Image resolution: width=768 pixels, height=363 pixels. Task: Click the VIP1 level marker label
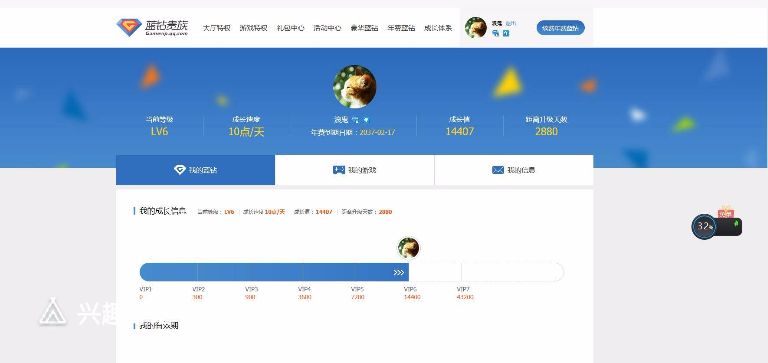(x=145, y=289)
